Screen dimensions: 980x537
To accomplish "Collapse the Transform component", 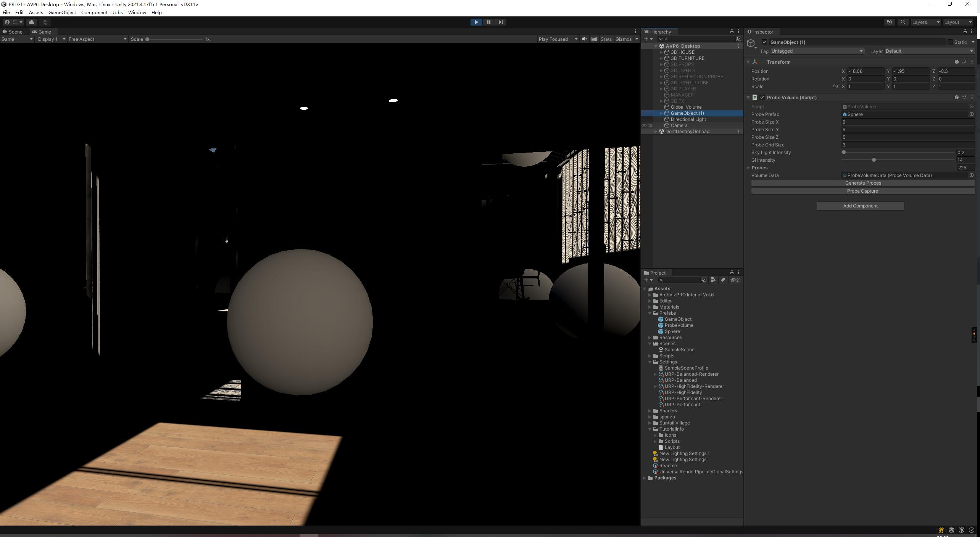I will click(x=748, y=62).
